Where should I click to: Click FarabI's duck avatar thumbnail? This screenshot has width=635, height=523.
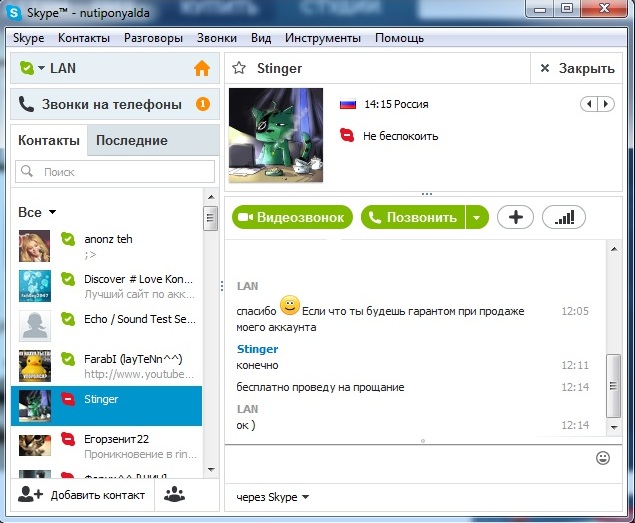35,366
